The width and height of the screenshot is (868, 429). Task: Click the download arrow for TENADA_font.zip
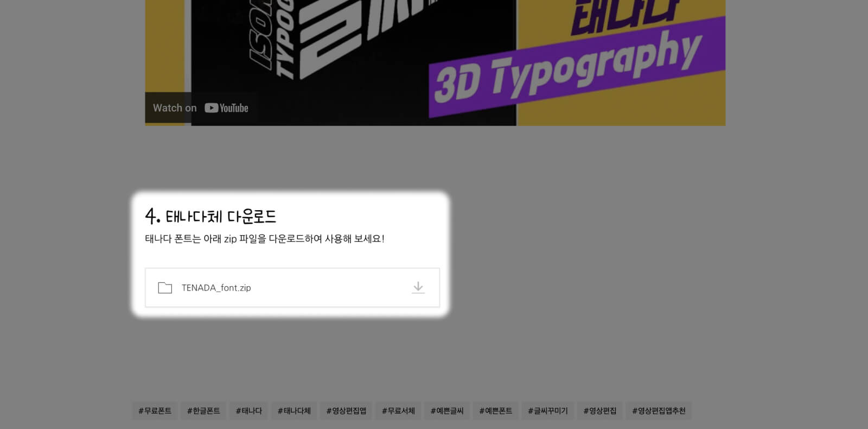point(418,287)
